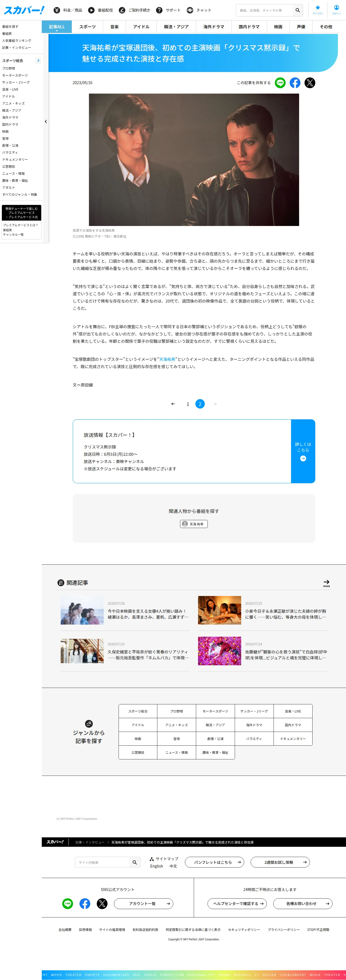Click ヘルプセンターで確認する button

pyautogui.click(x=237, y=903)
